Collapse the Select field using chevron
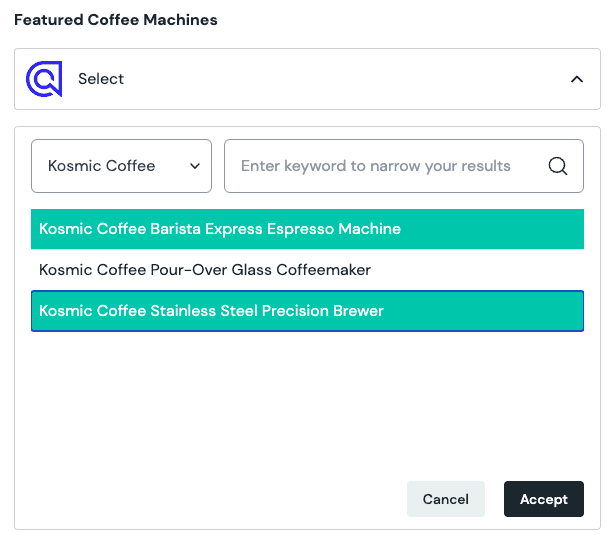This screenshot has height=535, width=615. (577, 79)
